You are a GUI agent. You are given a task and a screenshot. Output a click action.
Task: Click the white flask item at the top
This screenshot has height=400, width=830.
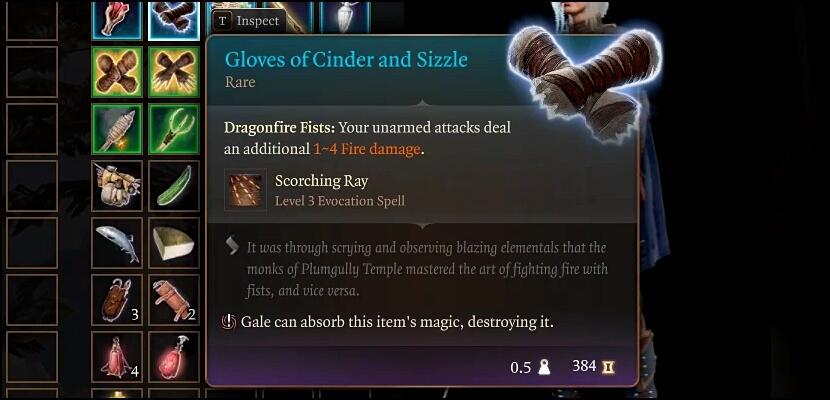tap(345, 17)
